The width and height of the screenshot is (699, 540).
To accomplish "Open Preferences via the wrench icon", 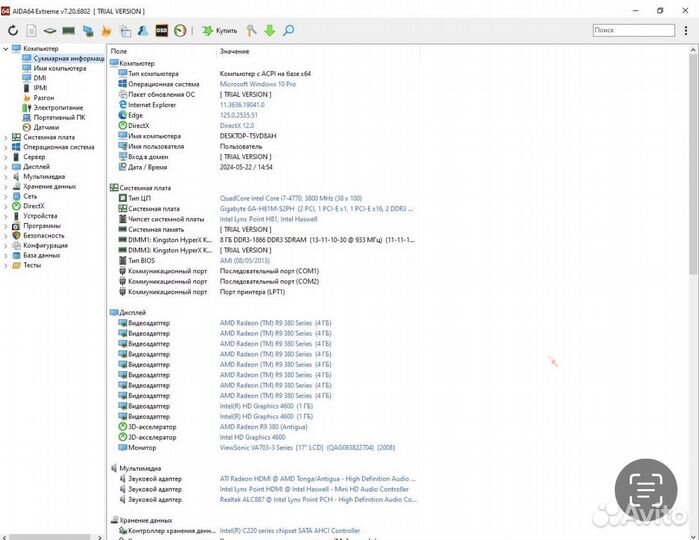I will click(251, 30).
